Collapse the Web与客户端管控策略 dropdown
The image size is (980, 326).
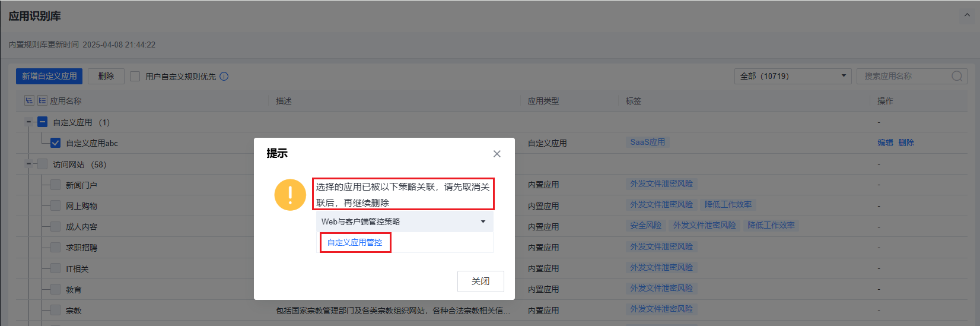coord(483,221)
